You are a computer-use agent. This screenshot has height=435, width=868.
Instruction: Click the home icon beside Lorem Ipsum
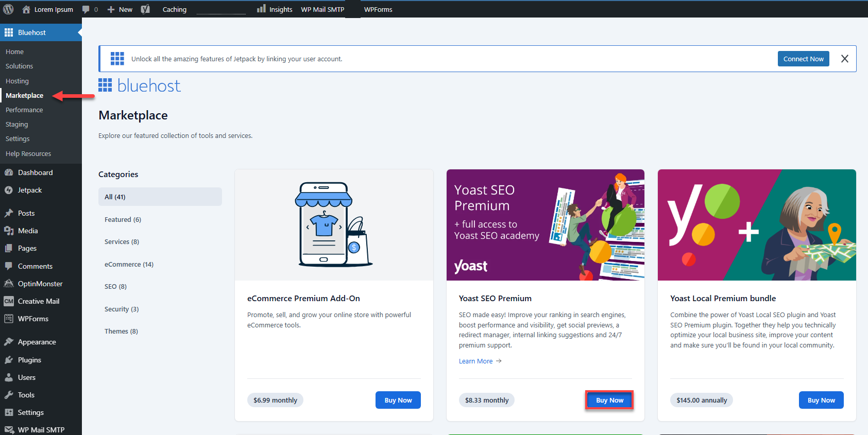click(26, 9)
